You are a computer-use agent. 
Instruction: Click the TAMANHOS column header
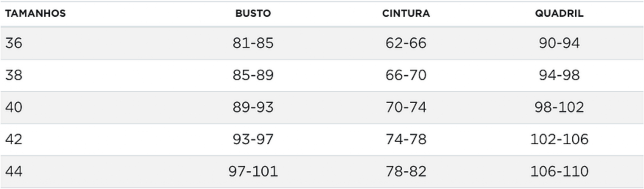coord(35,13)
